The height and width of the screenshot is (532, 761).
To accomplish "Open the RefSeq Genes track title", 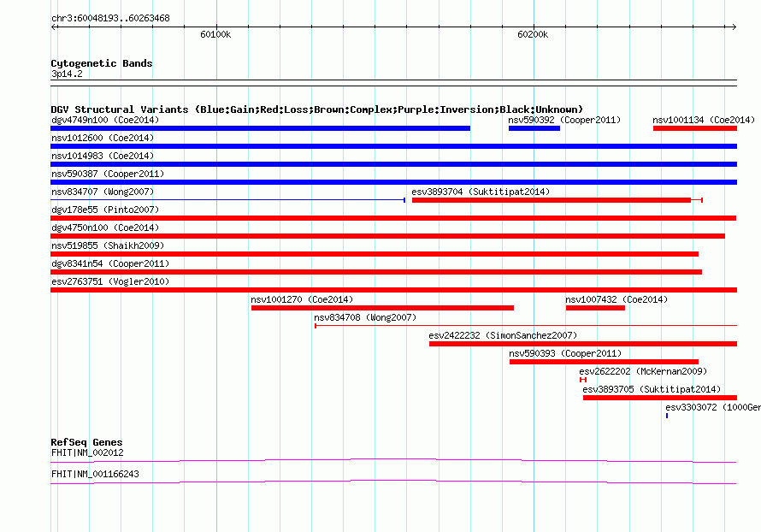I will (x=86, y=442).
